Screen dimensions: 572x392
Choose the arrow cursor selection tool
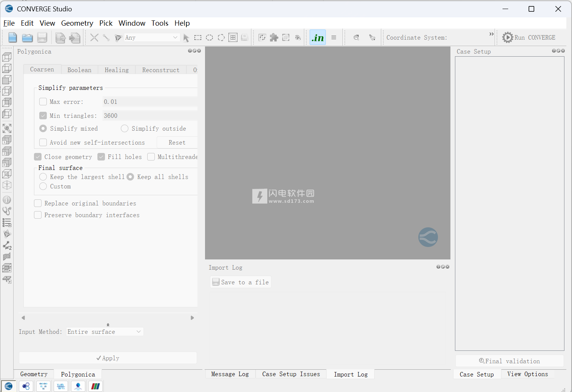(186, 38)
